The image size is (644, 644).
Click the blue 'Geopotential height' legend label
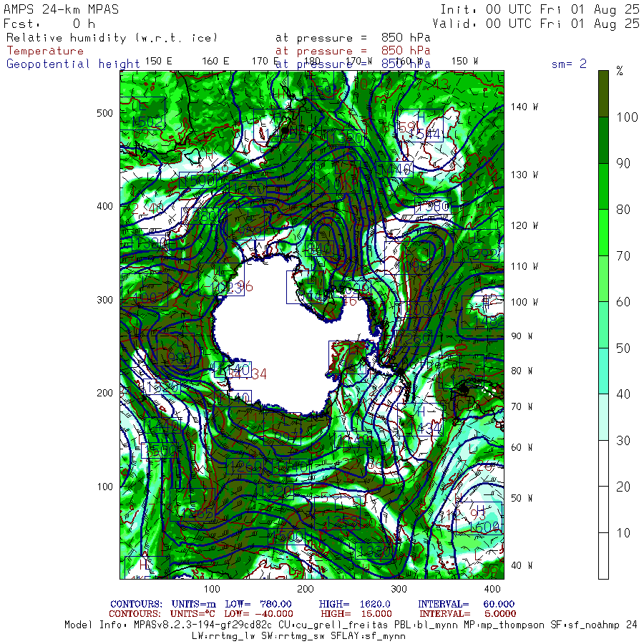tap(73, 64)
